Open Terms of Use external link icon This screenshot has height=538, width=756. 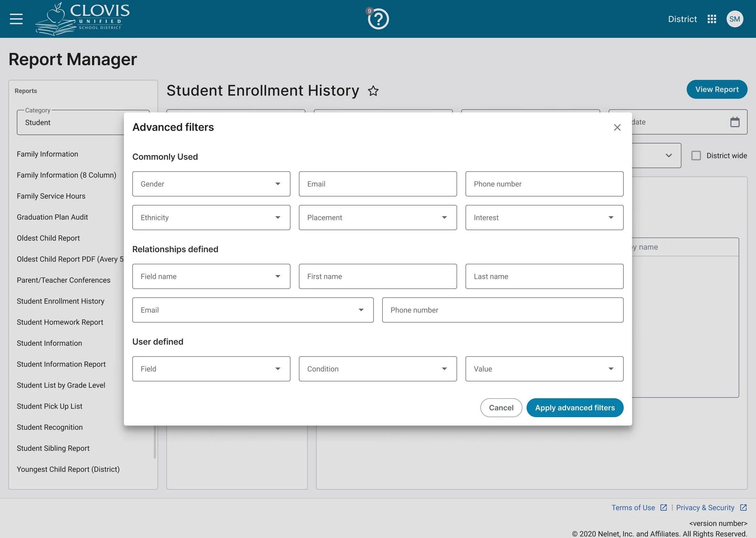point(664,507)
